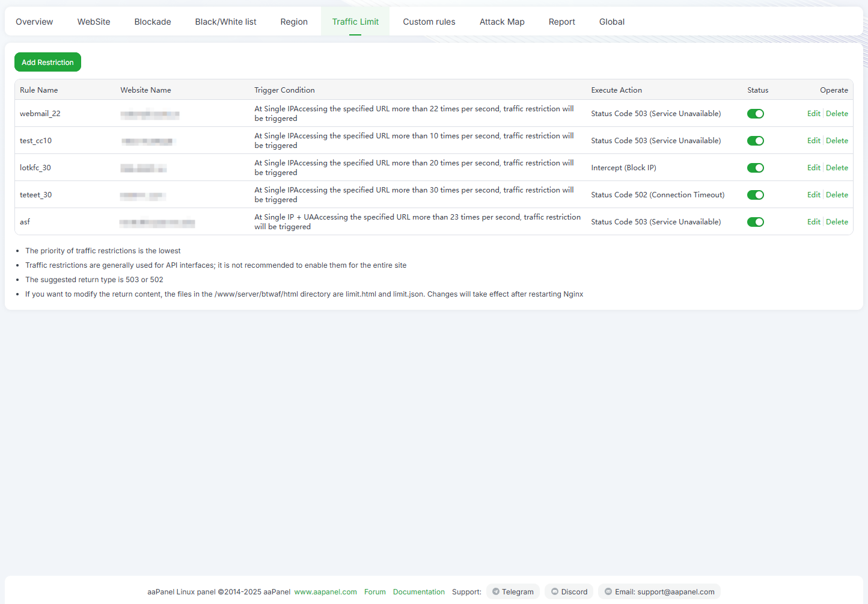Viewport: 868px width, 604px height.
Task: Delete the test_cc10 rule
Action: coord(837,141)
